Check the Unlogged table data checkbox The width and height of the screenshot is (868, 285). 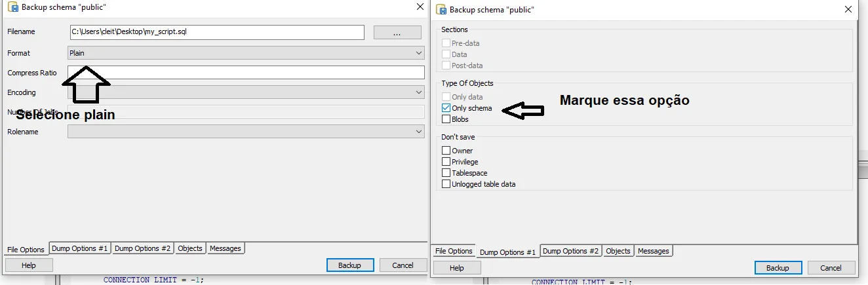pyautogui.click(x=446, y=184)
